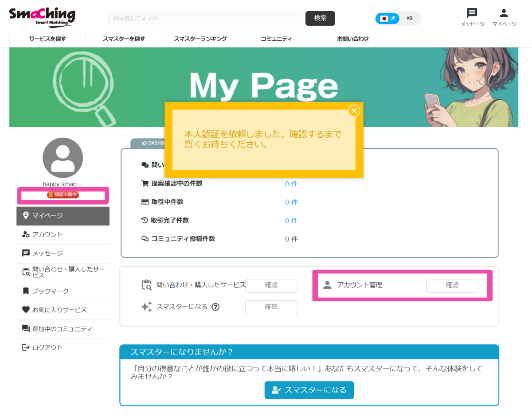Select the JP language toggle

coord(387,19)
